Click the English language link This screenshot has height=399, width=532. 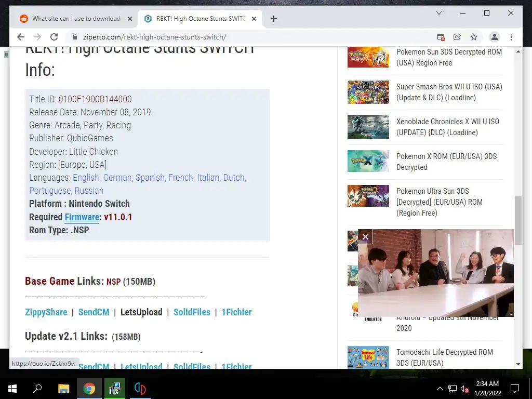click(x=86, y=178)
